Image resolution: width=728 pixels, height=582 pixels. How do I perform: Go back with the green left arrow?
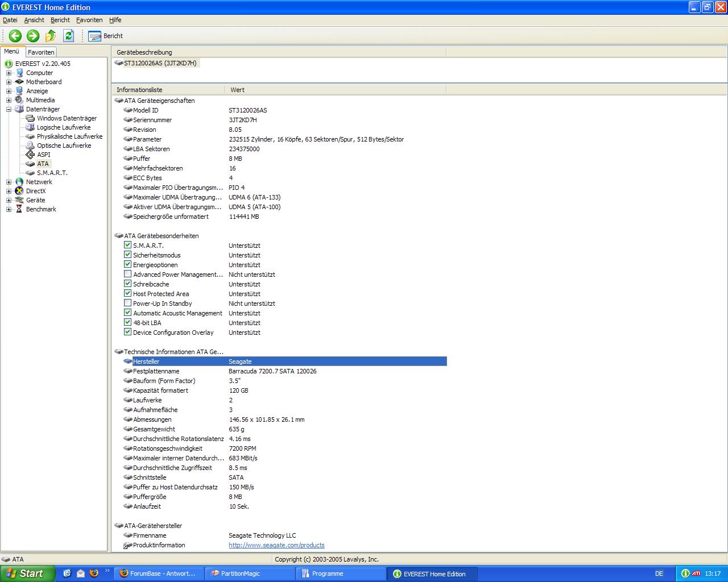point(15,36)
